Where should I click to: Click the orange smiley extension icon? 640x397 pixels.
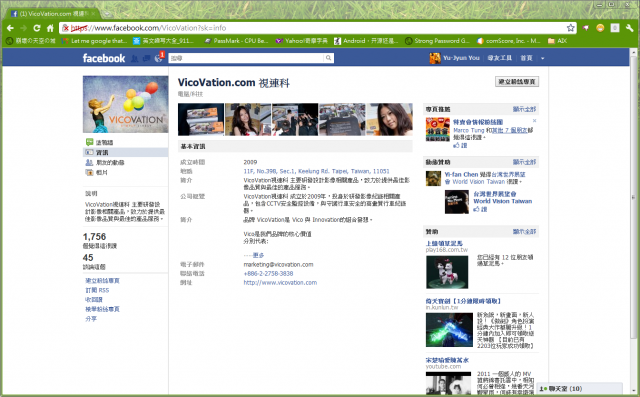[600, 28]
